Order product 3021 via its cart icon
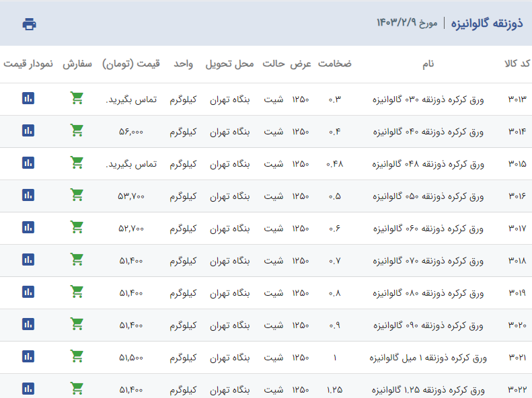The height and width of the screenshot is (398, 532). tap(77, 356)
